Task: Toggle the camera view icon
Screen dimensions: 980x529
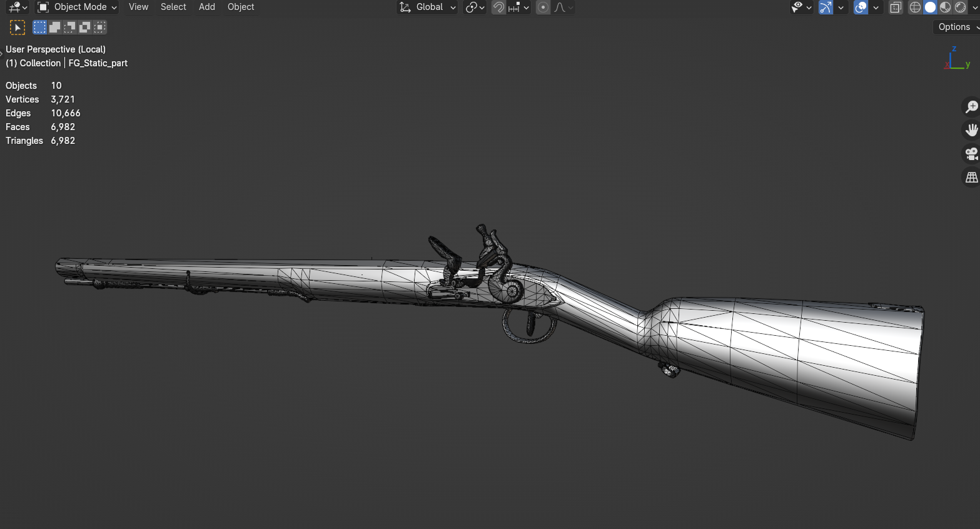Action: 971,154
